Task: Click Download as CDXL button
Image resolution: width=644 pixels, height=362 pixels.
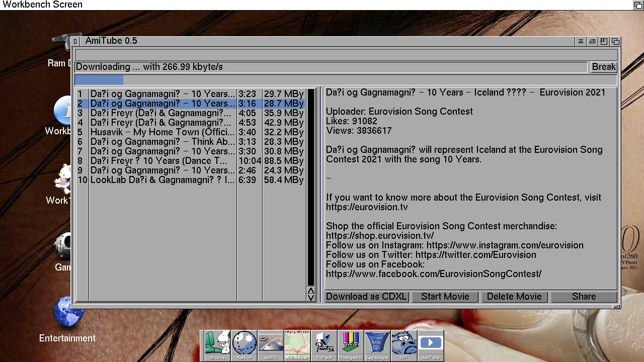Action: click(x=366, y=297)
